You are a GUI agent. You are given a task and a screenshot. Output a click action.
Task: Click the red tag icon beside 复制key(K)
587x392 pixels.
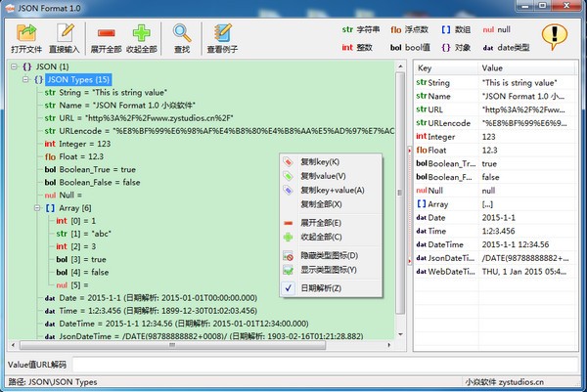coord(288,162)
